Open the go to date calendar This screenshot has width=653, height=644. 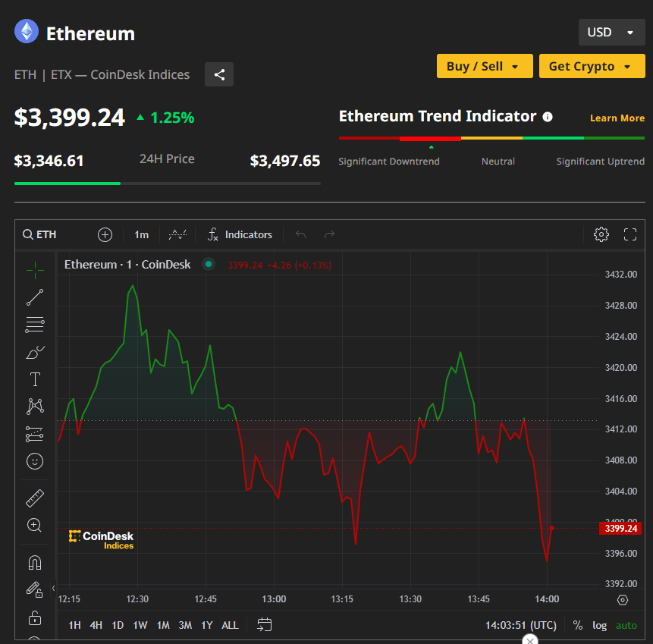coord(264,625)
